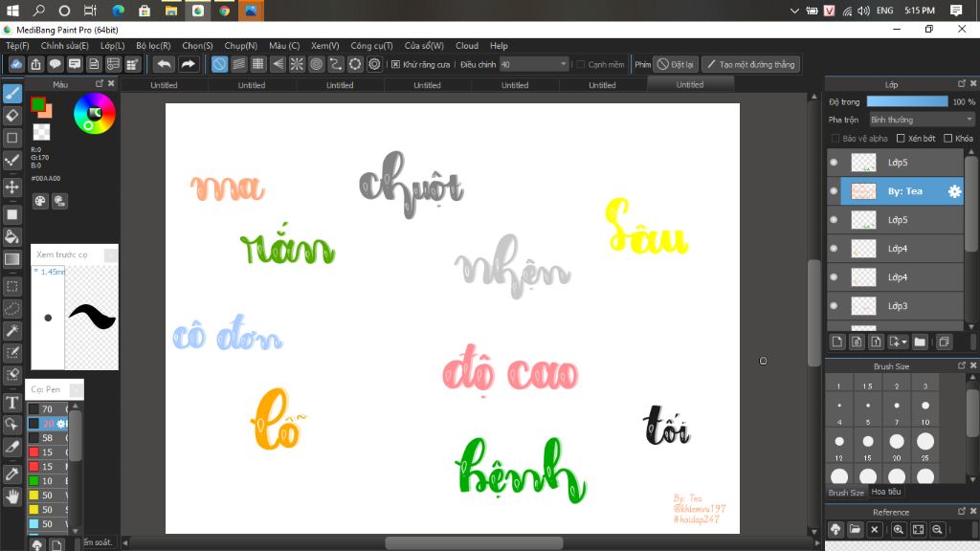Open the Windows Start menu

[x=11, y=11]
